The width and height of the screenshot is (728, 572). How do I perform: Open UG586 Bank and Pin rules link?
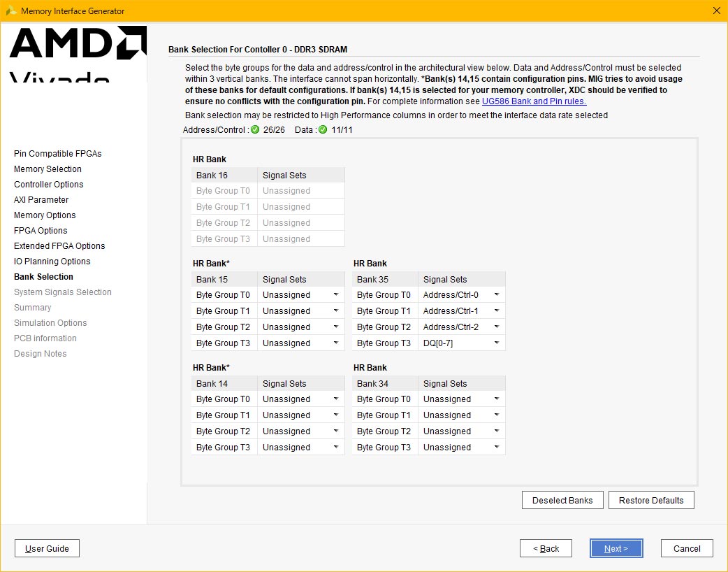pos(534,101)
